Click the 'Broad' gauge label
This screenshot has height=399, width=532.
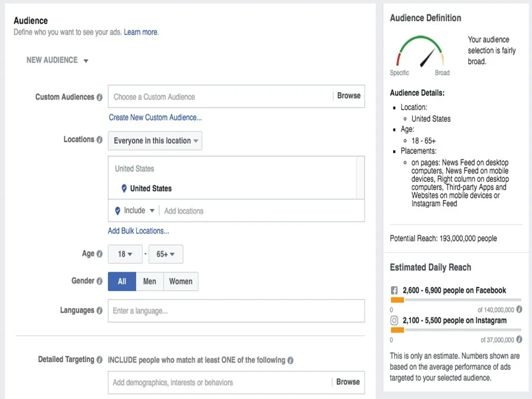click(442, 72)
